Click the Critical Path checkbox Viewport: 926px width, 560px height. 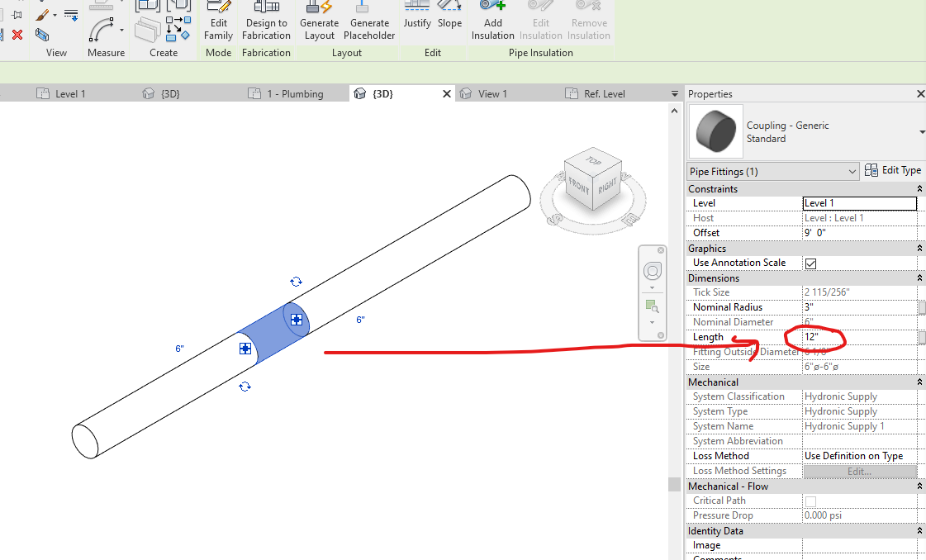[811, 501]
